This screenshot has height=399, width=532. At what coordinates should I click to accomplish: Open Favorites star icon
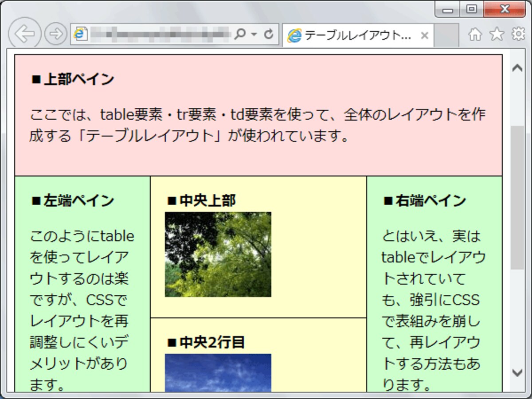pyautogui.click(x=497, y=35)
